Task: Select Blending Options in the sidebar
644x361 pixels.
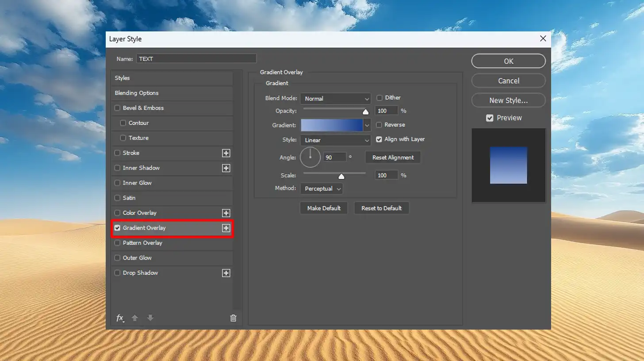Action: 172,93
